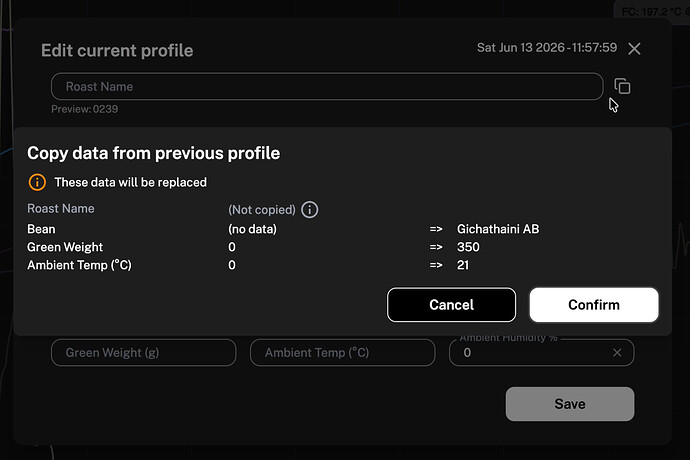Image resolution: width=690 pixels, height=460 pixels.
Task: Click the new Green Weight value 350
Action: point(468,247)
